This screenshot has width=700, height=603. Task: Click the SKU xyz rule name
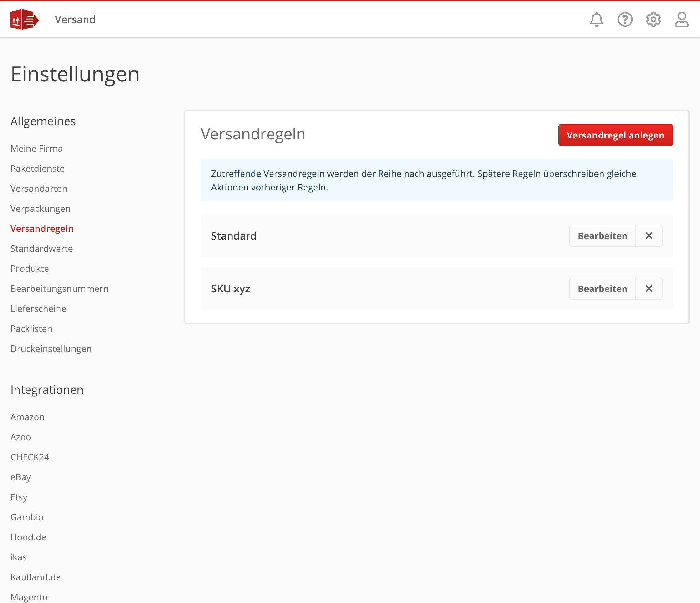tap(231, 289)
